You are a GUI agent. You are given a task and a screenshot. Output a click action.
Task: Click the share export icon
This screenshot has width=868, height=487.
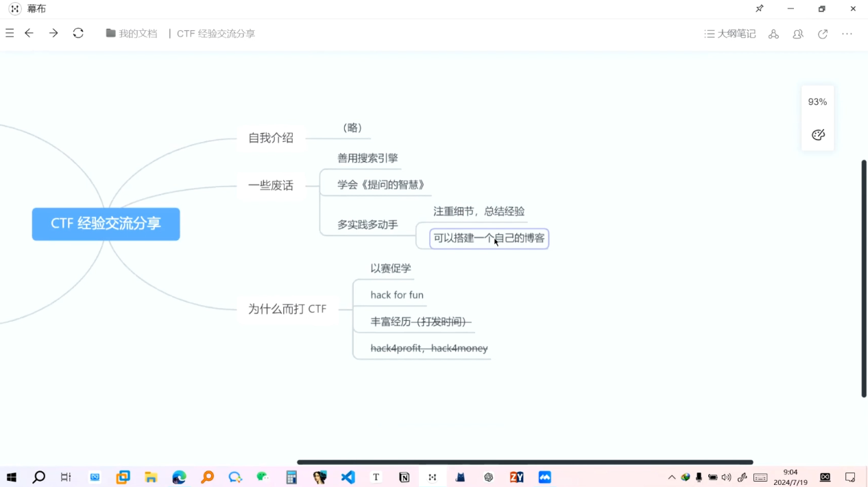click(823, 34)
